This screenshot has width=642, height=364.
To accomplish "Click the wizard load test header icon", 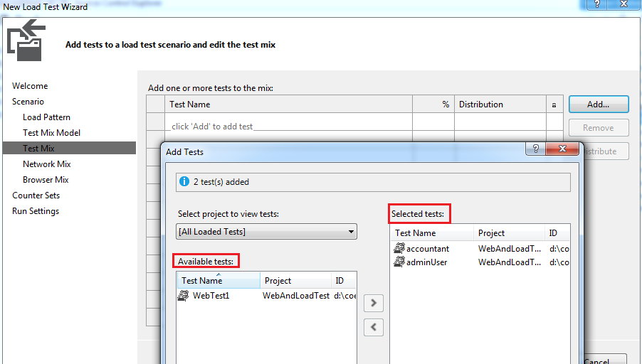I will pyautogui.click(x=26, y=41).
